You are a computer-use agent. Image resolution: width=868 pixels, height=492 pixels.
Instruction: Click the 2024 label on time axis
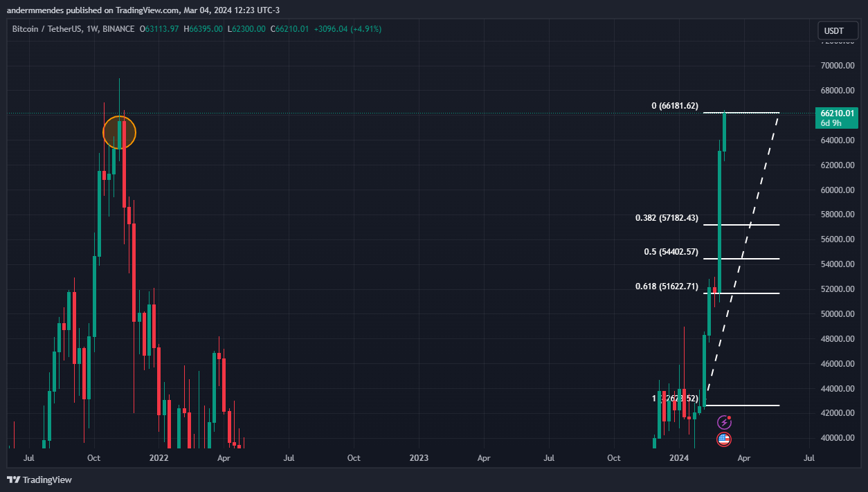(679, 458)
